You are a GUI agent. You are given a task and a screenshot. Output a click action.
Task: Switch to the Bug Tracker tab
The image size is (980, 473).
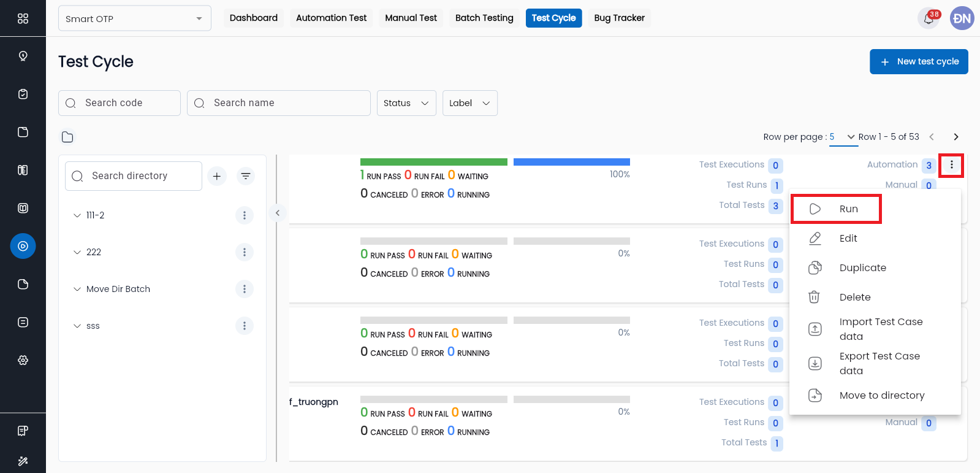(619, 18)
